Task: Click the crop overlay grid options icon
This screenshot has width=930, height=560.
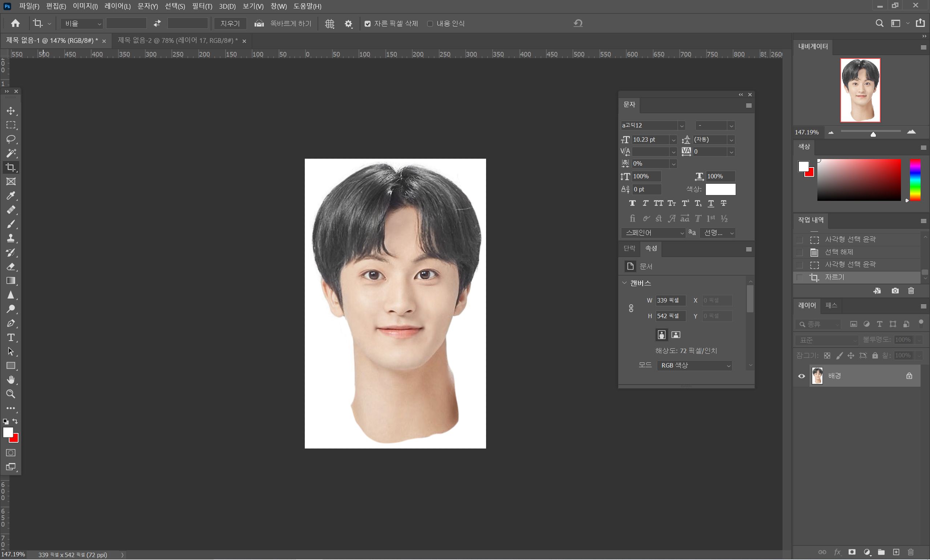Action: 329,24
